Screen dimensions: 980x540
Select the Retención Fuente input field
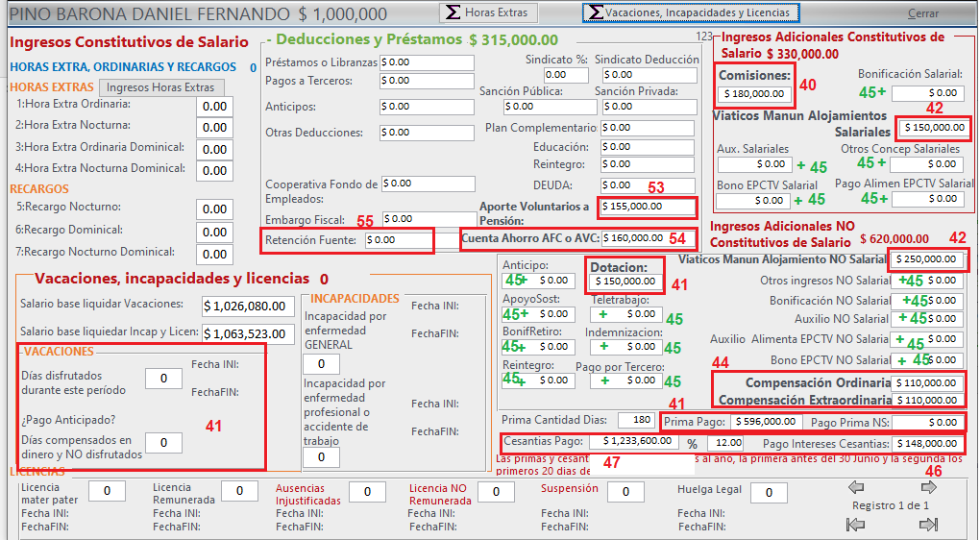[x=398, y=239]
